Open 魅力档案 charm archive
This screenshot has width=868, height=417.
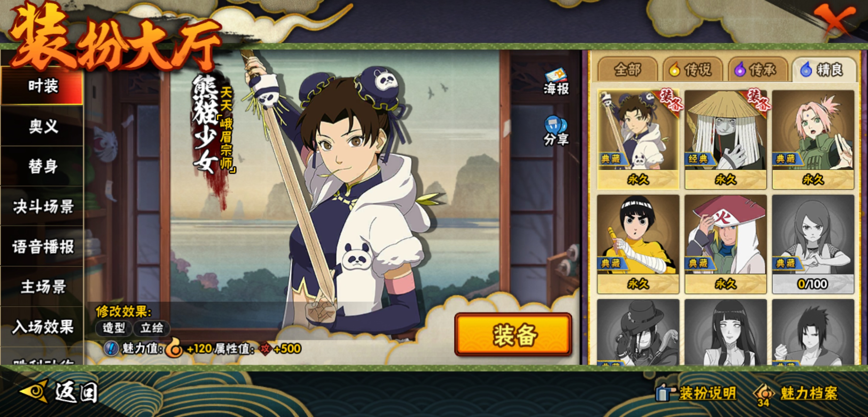point(796,394)
